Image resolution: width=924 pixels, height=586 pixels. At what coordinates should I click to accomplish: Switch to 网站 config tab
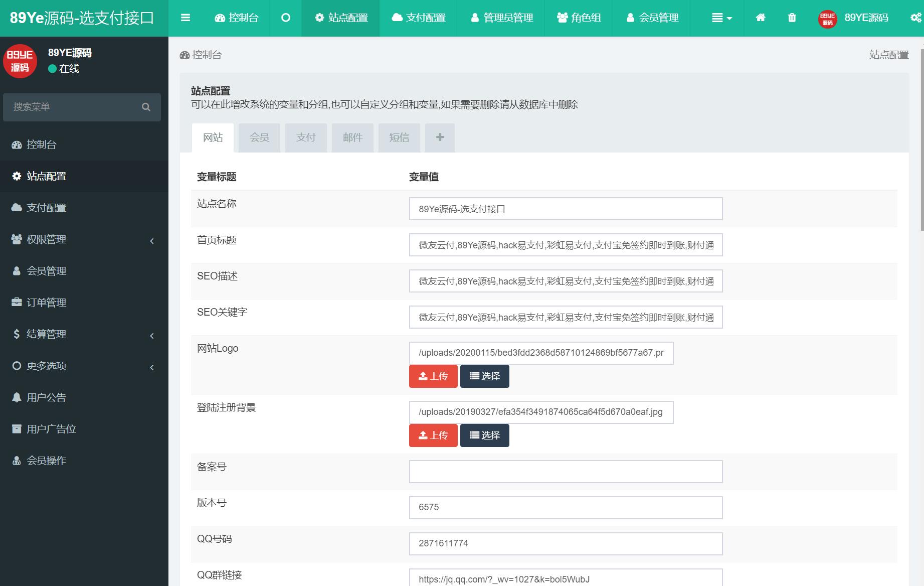pos(213,137)
